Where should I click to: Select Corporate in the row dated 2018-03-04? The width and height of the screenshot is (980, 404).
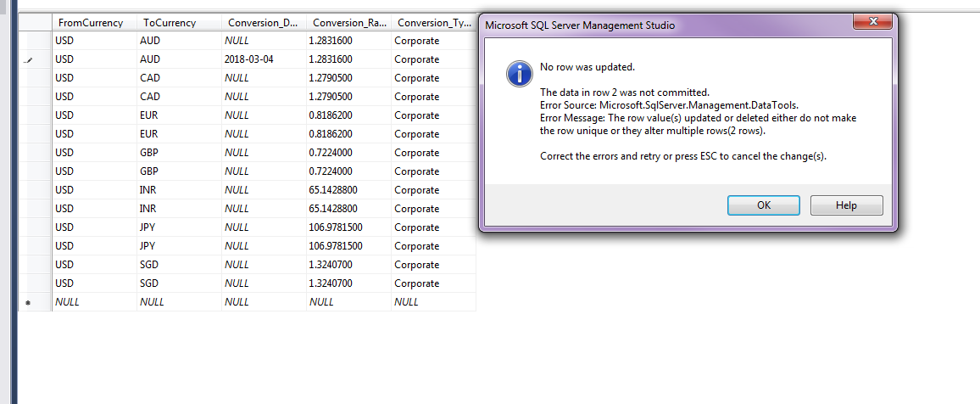tap(434, 59)
